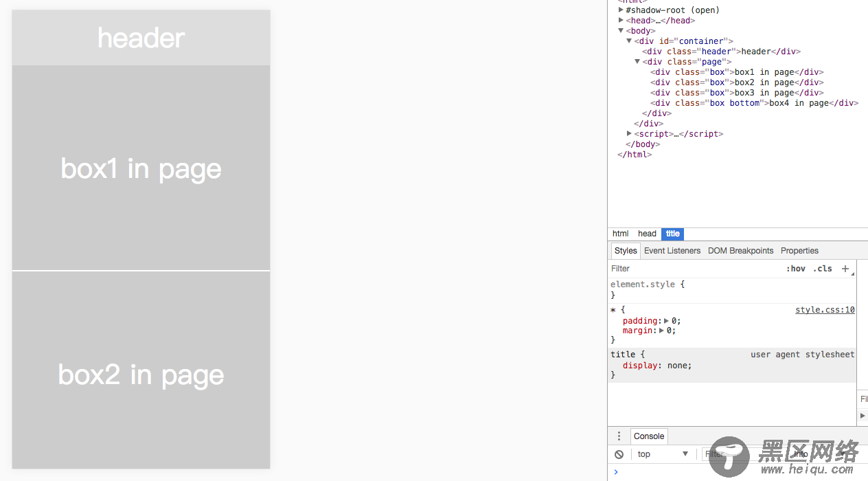Open the top execution context dropdown
Image resolution: width=868 pixels, height=481 pixels.
663,454
